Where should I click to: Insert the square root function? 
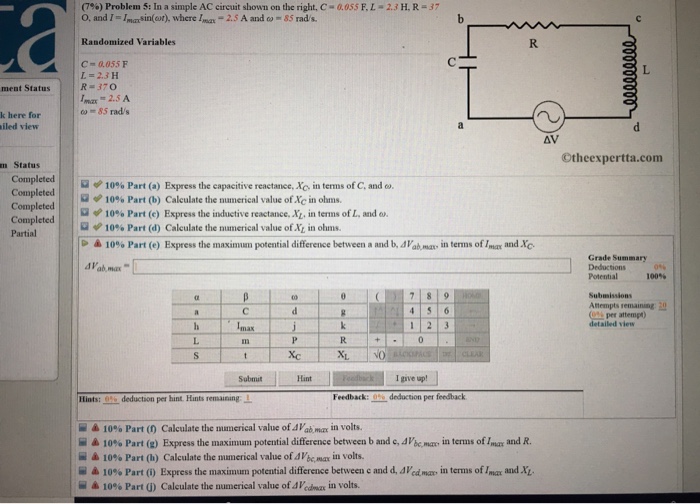coord(379,355)
